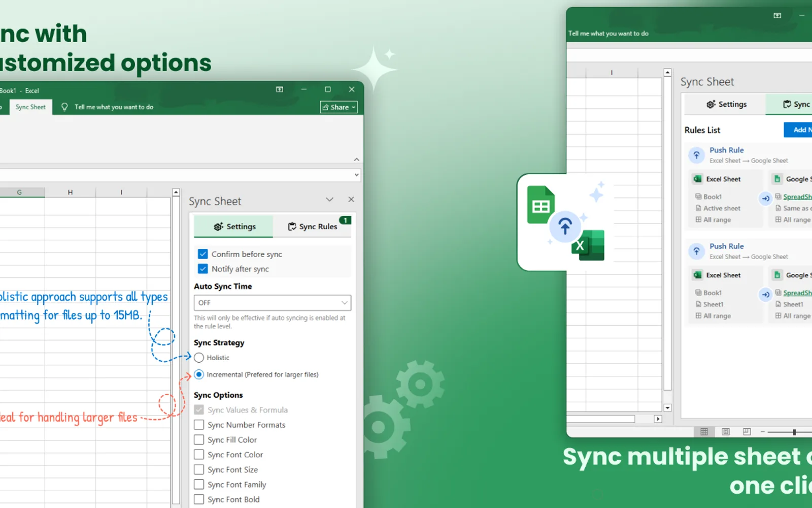Click Active sheet text in first rule
Screen dimensions: 812x508
tap(722, 208)
